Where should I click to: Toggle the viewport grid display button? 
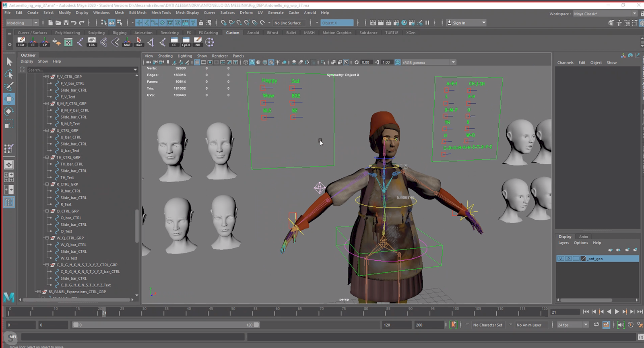tap(197, 62)
